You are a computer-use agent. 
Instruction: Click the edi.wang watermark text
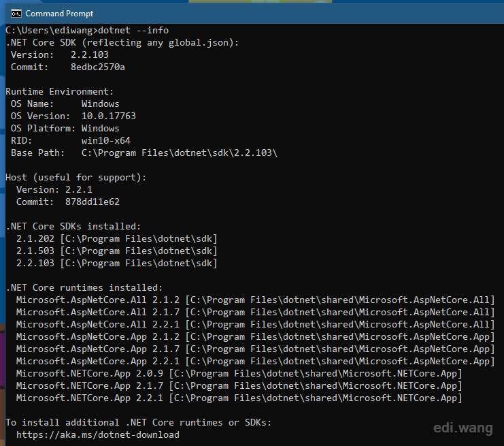pyautogui.click(x=463, y=428)
